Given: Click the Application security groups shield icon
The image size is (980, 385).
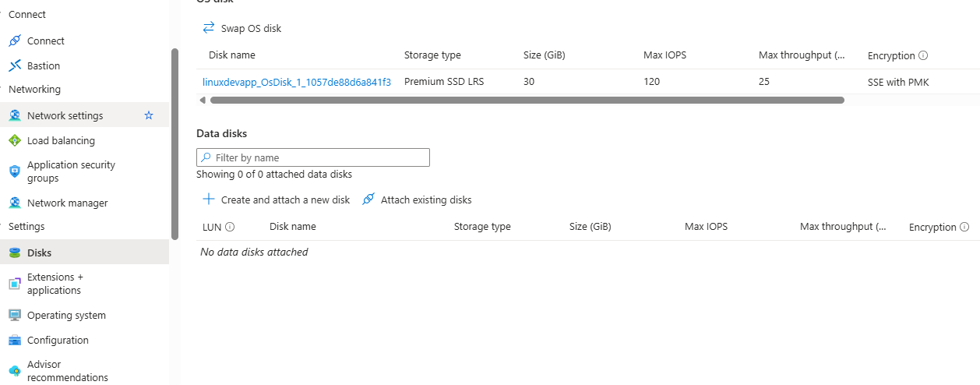Looking at the screenshot, I should tap(14, 171).
